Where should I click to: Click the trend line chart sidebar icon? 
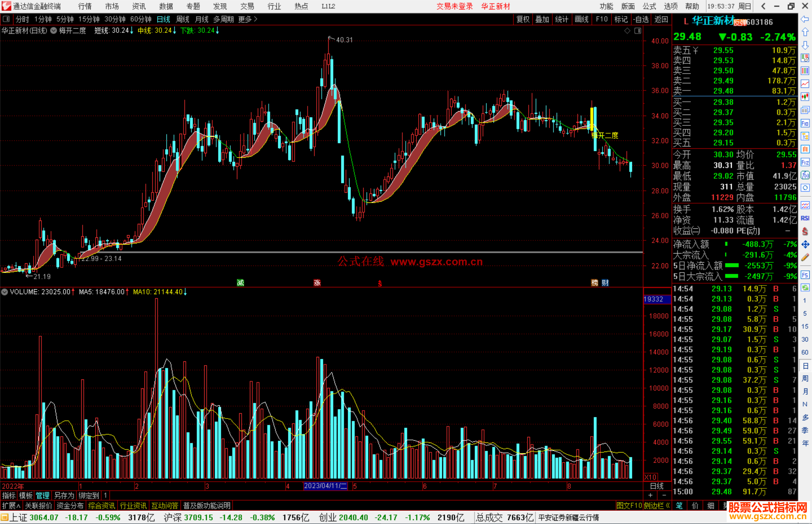click(805, 83)
